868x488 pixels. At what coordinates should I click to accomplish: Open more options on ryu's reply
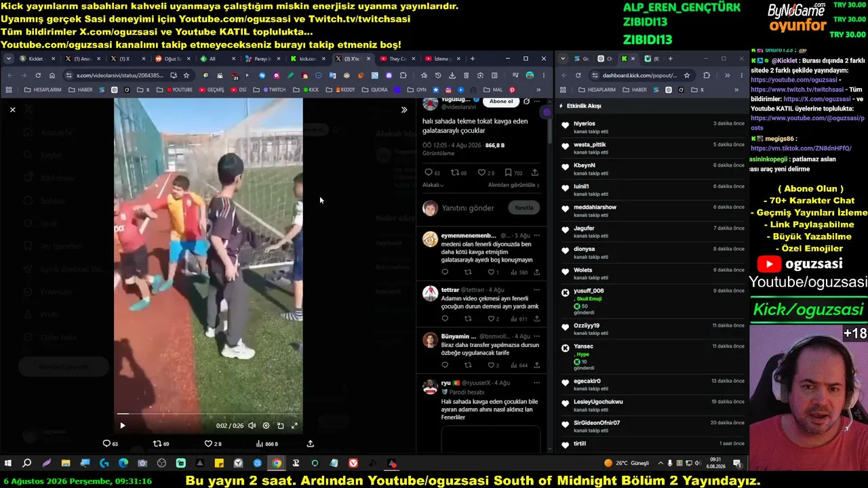pyautogui.click(x=536, y=383)
